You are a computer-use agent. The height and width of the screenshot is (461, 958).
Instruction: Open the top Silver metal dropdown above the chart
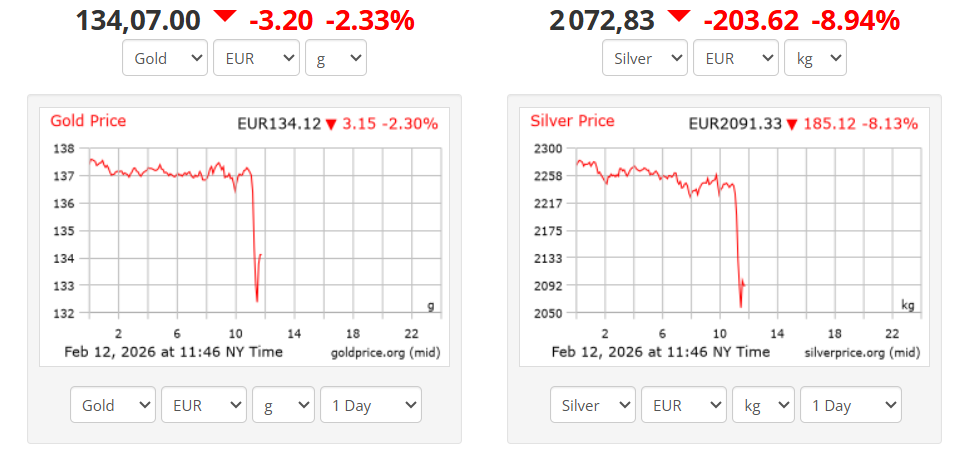[x=645, y=58]
